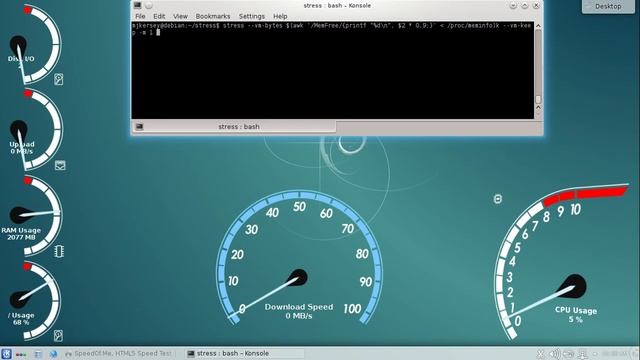The image size is (640, 360).
Task: Click the Disk I/O gauge widget
Action: coord(34,44)
